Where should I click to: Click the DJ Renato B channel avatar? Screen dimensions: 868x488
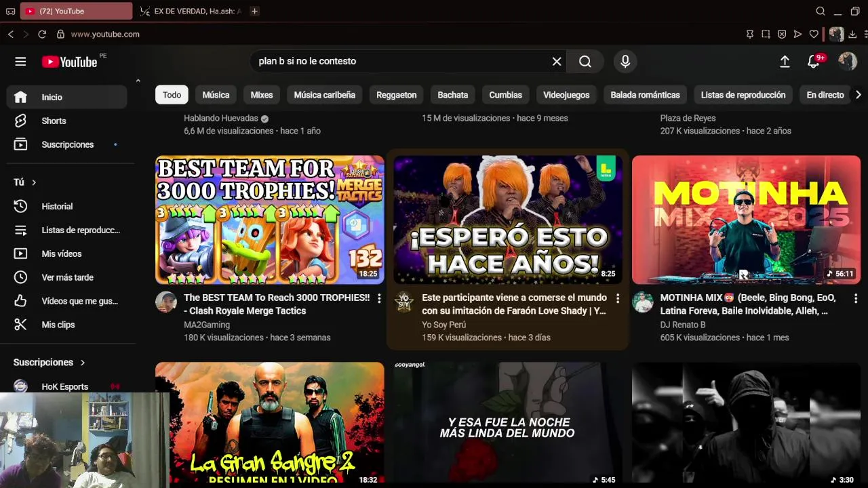coord(642,302)
